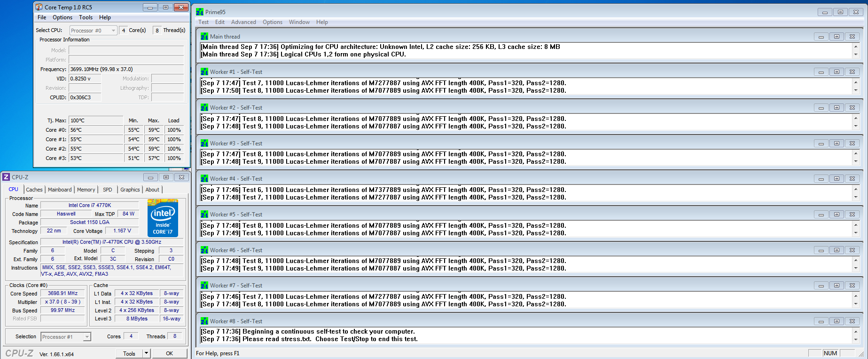Viewport: 868px width, 359px height.
Task: Switch to the About tab in CPU-Z
Action: pos(152,190)
